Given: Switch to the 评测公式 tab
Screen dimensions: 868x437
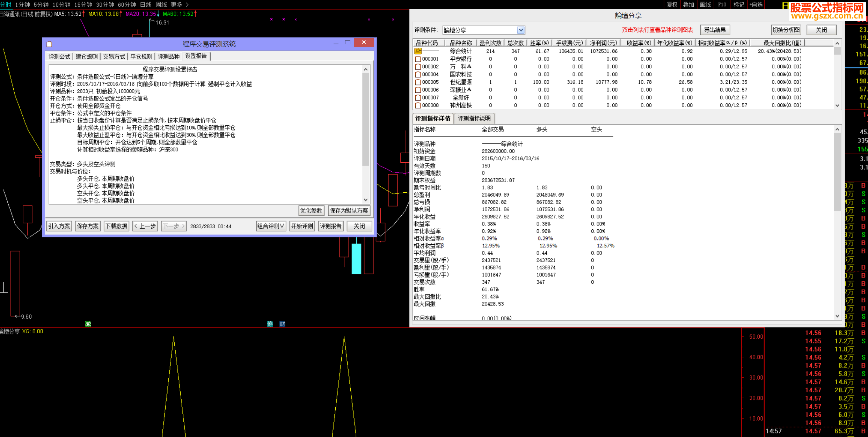Looking at the screenshot, I should click(59, 57).
